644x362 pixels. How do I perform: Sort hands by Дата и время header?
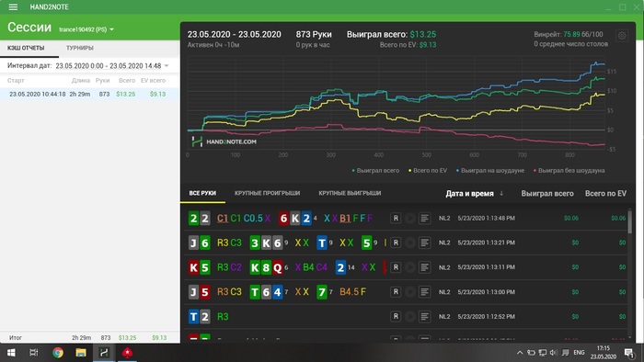click(469, 194)
